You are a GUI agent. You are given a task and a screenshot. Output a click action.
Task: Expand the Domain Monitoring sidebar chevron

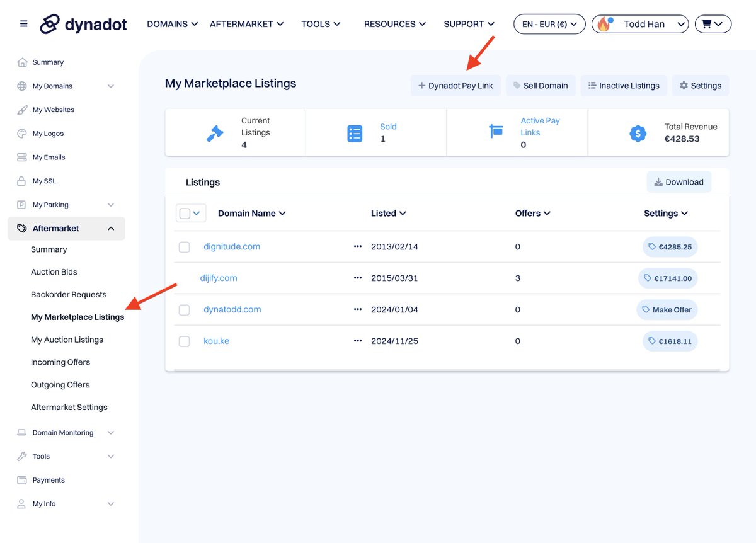[x=111, y=433]
